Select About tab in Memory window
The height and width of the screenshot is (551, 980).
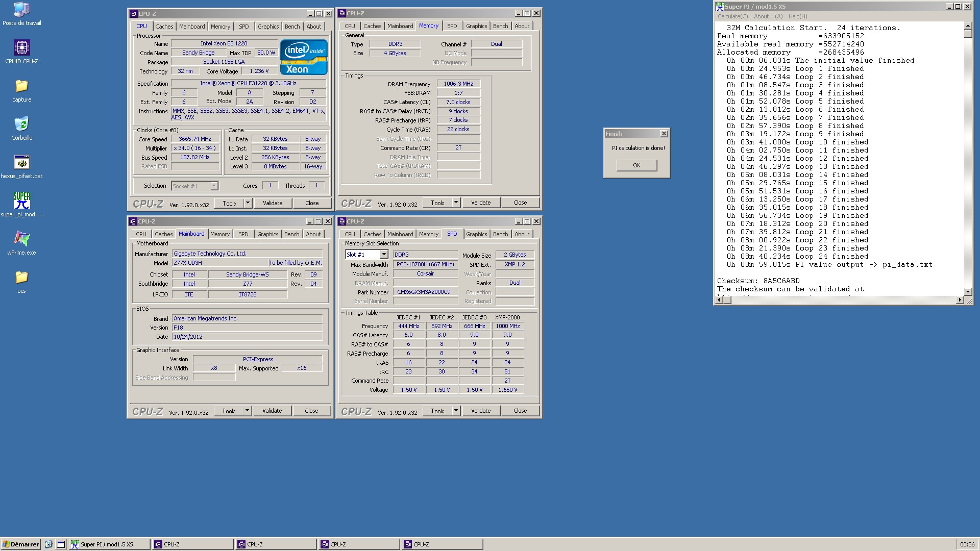522,26
